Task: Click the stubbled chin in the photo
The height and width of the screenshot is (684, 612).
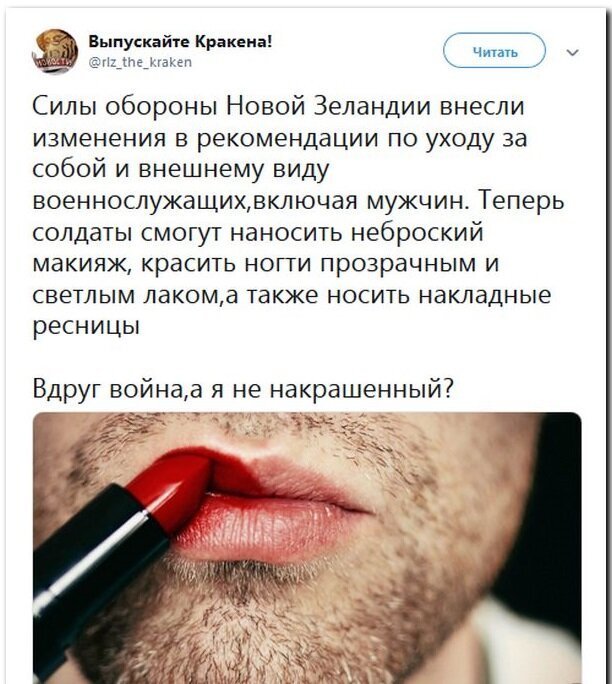Action: pyautogui.click(x=305, y=619)
